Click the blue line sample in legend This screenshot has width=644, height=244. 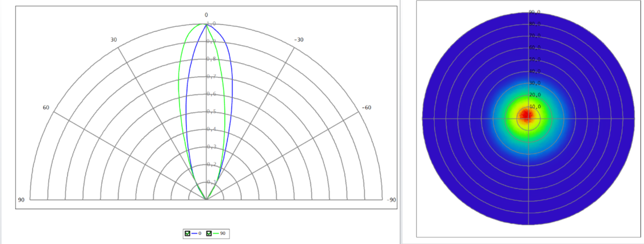point(194,233)
